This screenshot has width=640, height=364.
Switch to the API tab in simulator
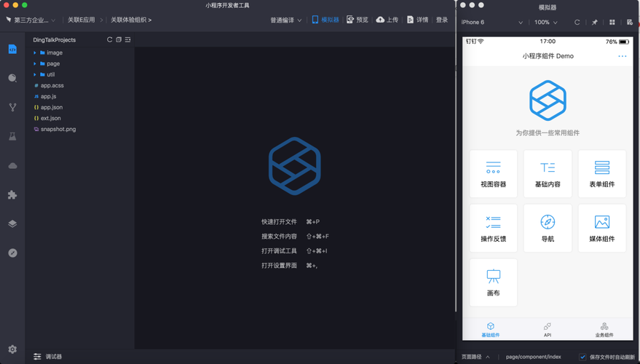(x=548, y=330)
